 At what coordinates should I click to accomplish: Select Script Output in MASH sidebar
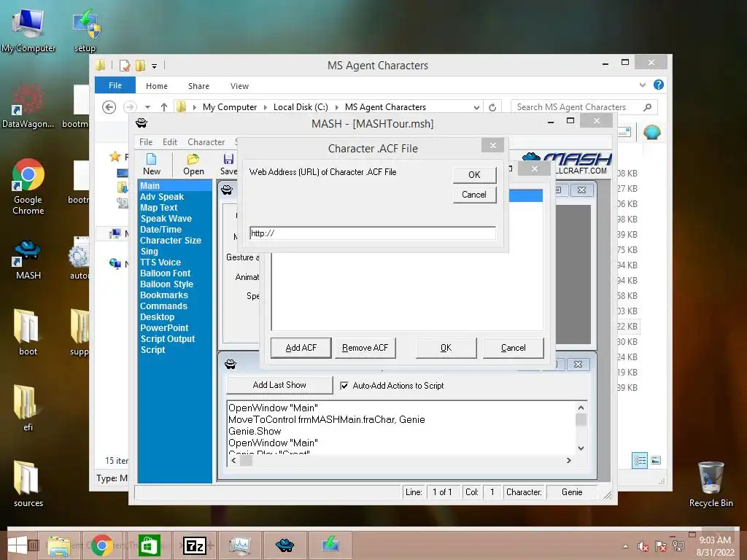pyautogui.click(x=168, y=339)
